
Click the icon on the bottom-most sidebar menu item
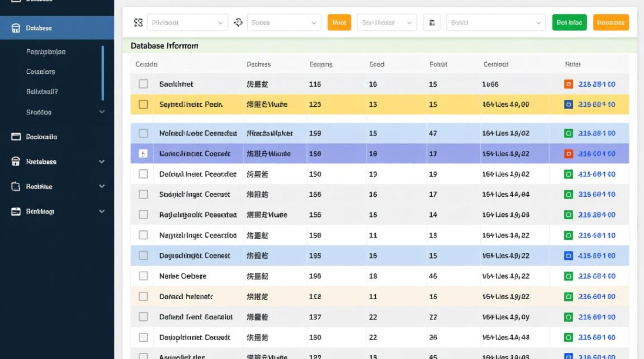pyautogui.click(x=16, y=212)
